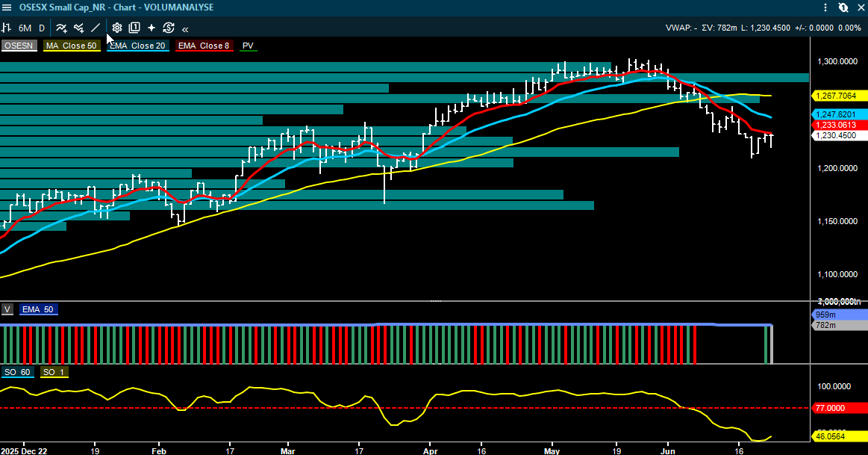Open the 6M period selector
The height and width of the screenshot is (455, 868).
(25, 28)
